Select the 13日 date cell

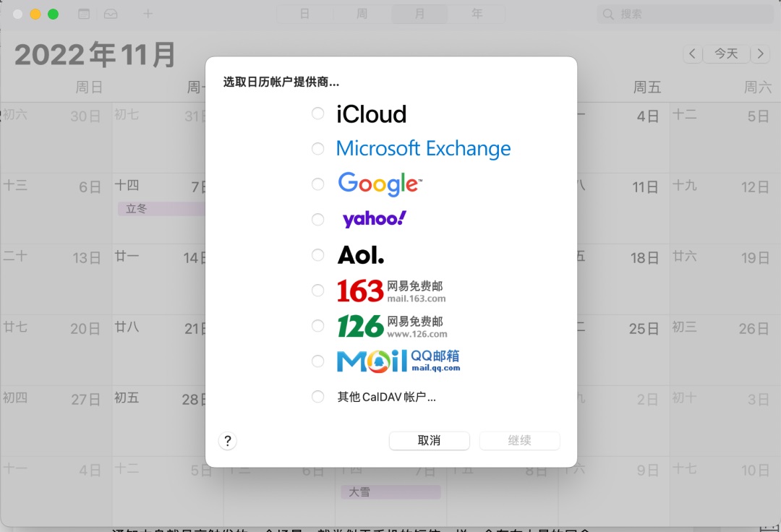click(x=56, y=280)
